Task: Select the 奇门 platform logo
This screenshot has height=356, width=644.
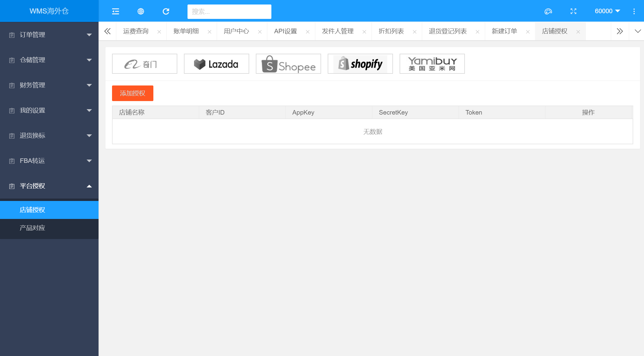Action: point(144,64)
